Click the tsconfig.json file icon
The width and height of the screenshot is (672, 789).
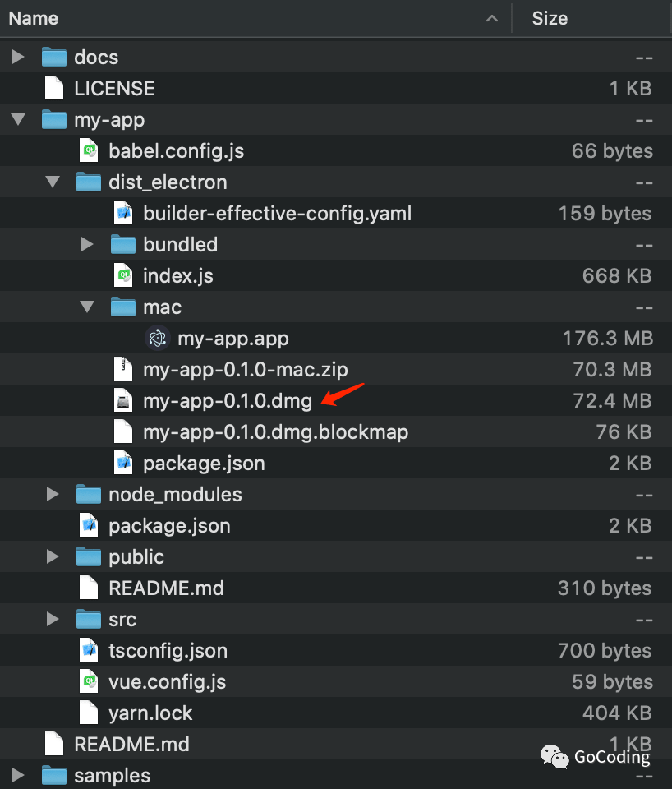pyautogui.click(x=88, y=650)
